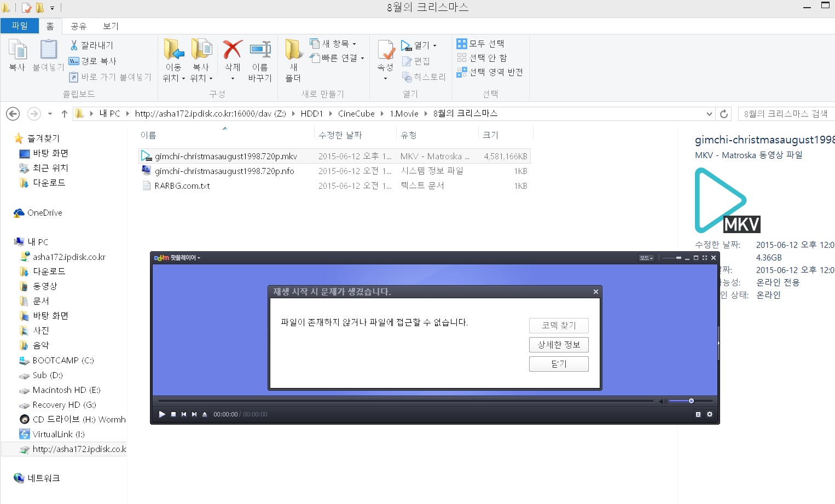Switch to the 보기 (View) tab

[111, 26]
